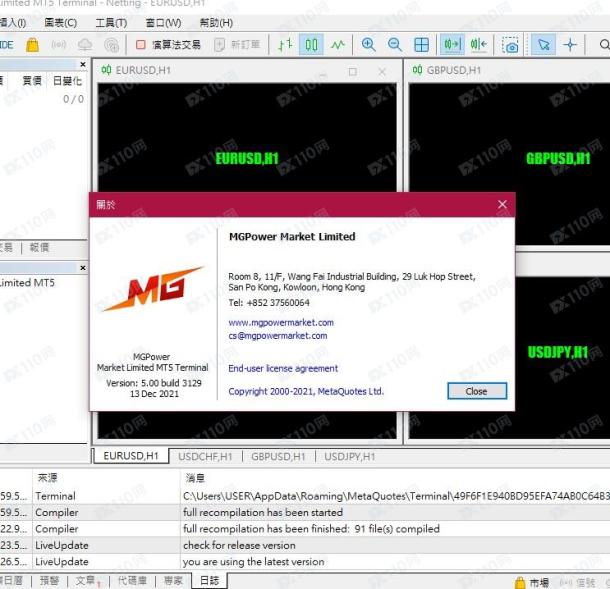The width and height of the screenshot is (610, 589).
Task: Switch chart to candlesticks mode
Action: [311, 45]
